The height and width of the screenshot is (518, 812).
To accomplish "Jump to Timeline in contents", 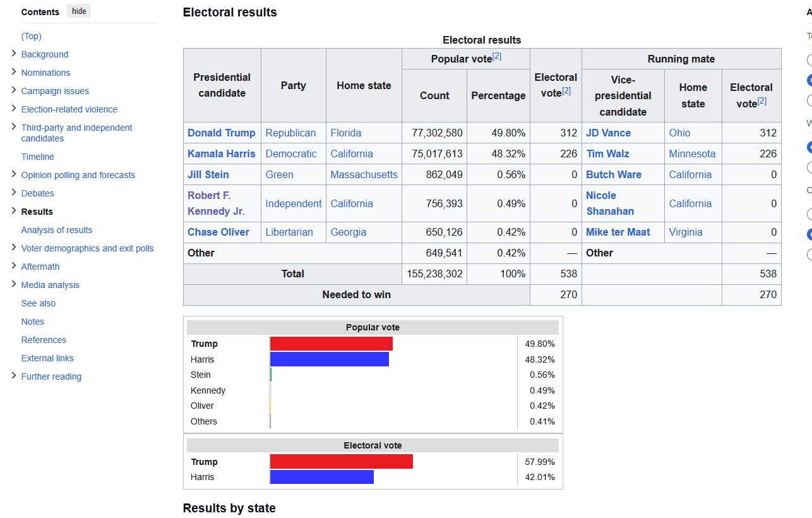I will tap(38, 157).
